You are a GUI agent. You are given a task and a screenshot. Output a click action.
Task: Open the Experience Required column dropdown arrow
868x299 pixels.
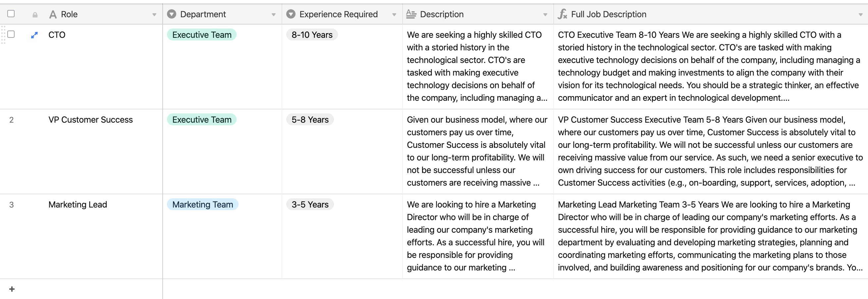click(394, 15)
